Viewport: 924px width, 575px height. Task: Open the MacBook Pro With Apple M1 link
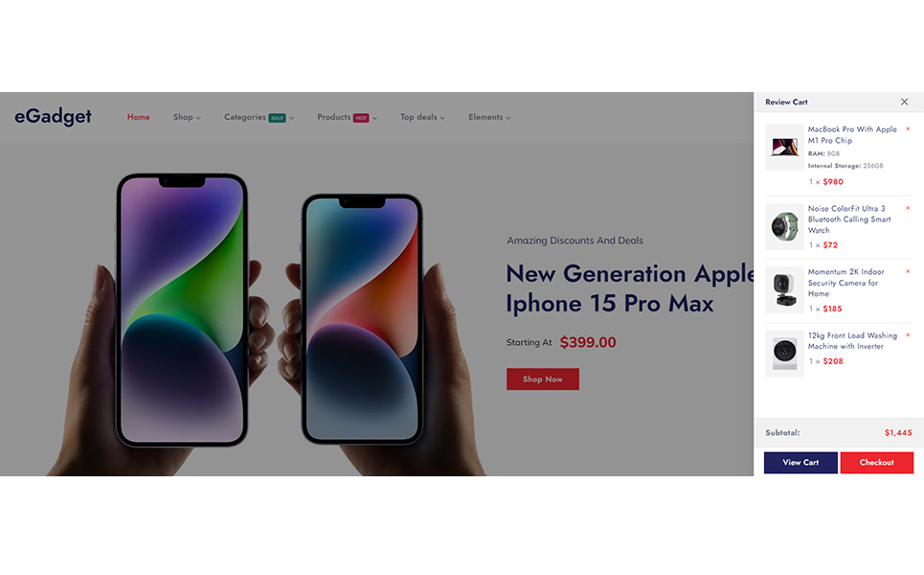click(x=852, y=135)
